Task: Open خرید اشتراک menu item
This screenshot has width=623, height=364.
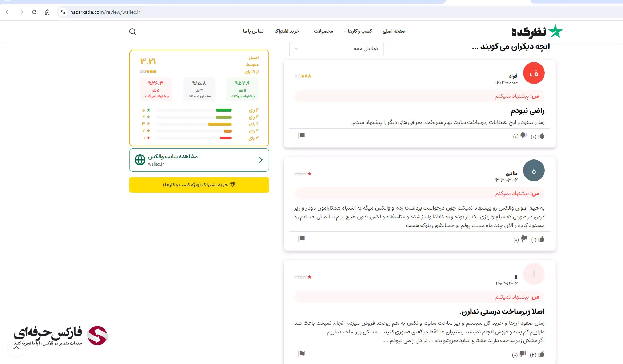Action: point(287,31)
